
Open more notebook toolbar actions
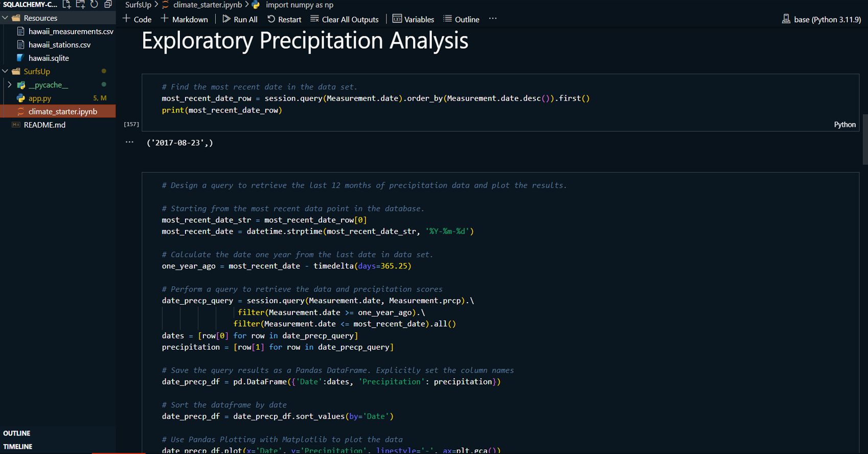tap(493, 19)
